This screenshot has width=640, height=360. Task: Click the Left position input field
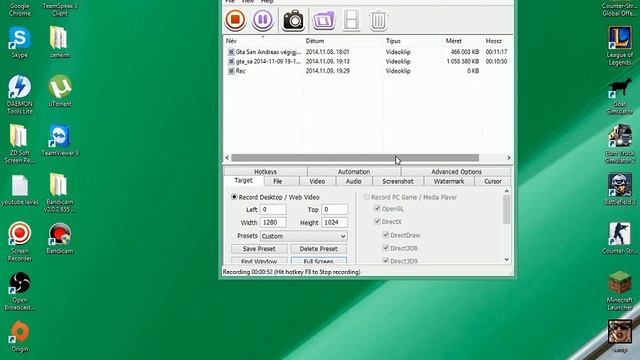click(273, 209)
